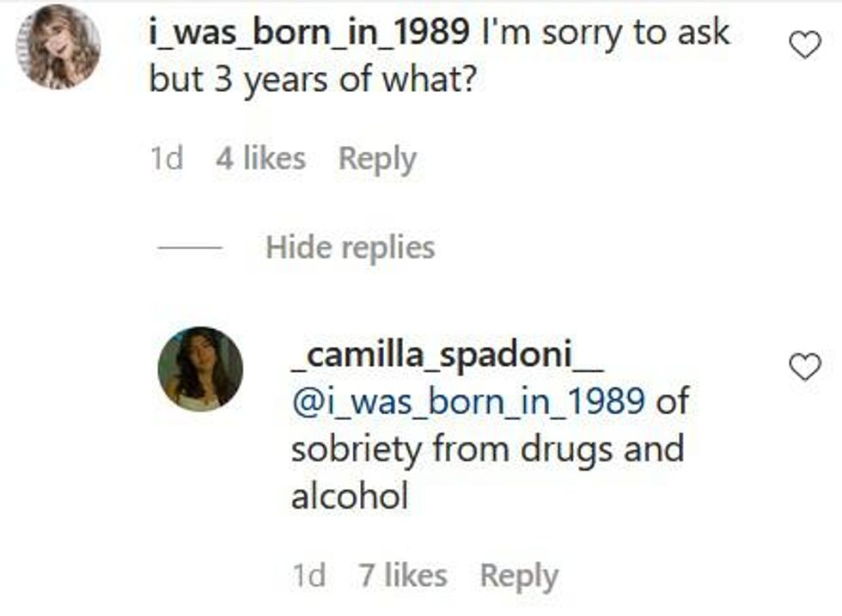Click the "sobriety from drugs and" line
842x616 pixels.
(x=487, y=449)
